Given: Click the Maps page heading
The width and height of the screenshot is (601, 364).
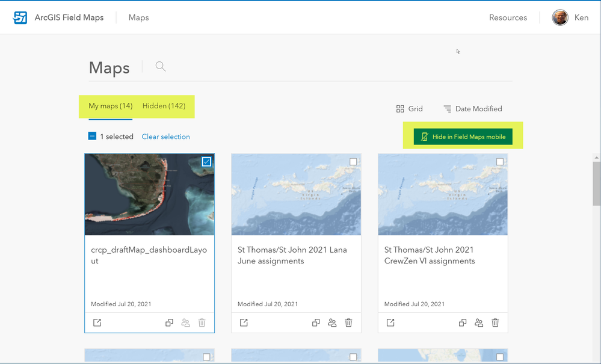Looking at the screenshot, I should [x=109, y=68].
